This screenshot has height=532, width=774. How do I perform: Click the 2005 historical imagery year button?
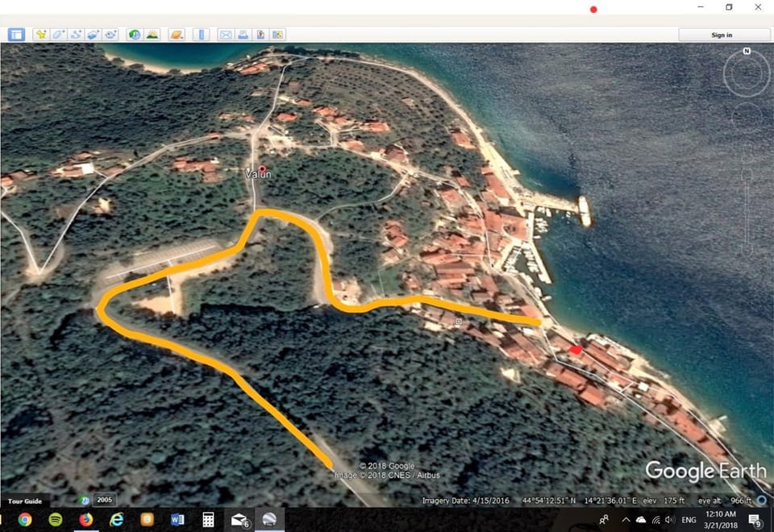104,500
